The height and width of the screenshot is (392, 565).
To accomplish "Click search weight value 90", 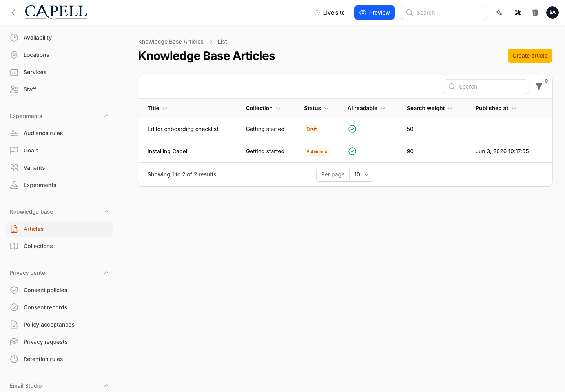I will click(x=410, y=151).
